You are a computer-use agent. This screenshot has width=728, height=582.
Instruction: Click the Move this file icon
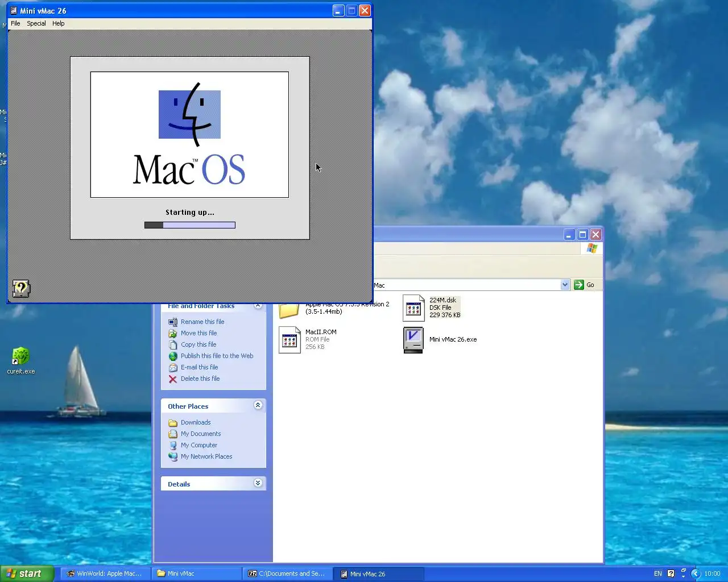click(173, 334)
